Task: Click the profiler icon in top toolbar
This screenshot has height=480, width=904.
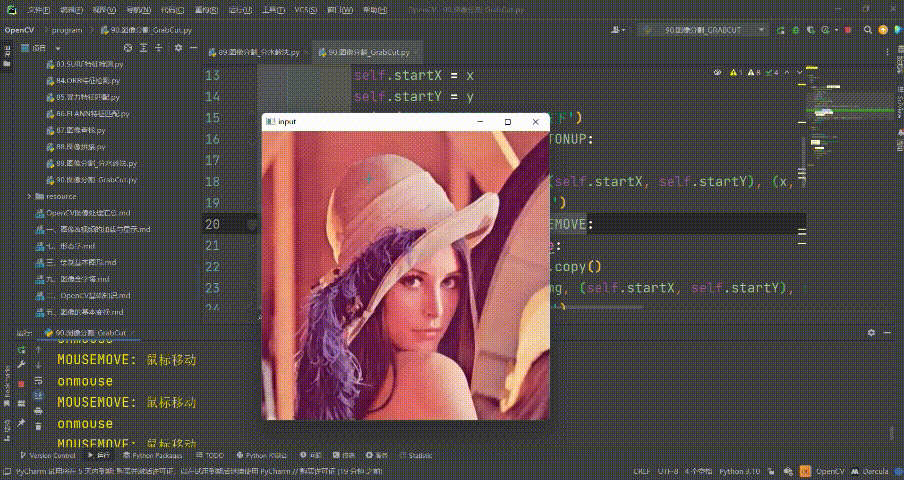Action: point(825,30)
